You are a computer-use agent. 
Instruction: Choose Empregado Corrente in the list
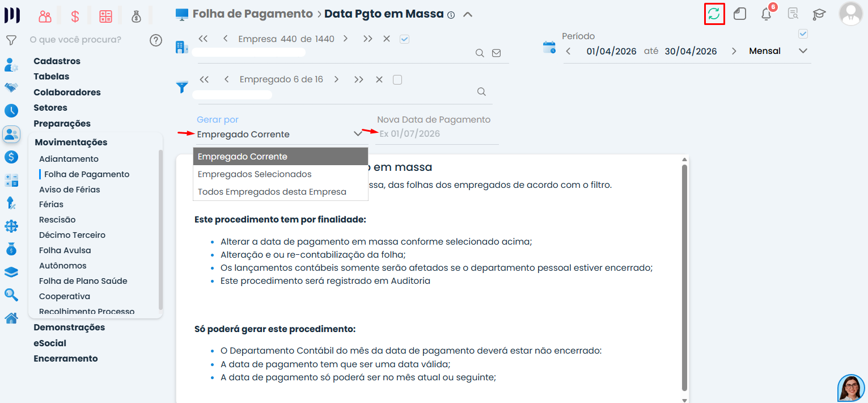coord(281,157)
